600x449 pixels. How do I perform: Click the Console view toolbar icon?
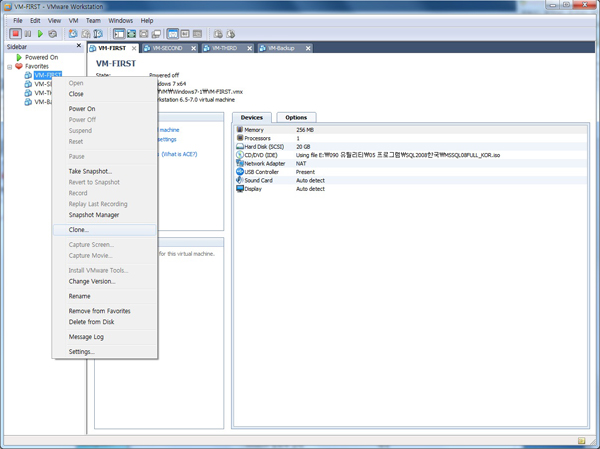tap(197, 34)
